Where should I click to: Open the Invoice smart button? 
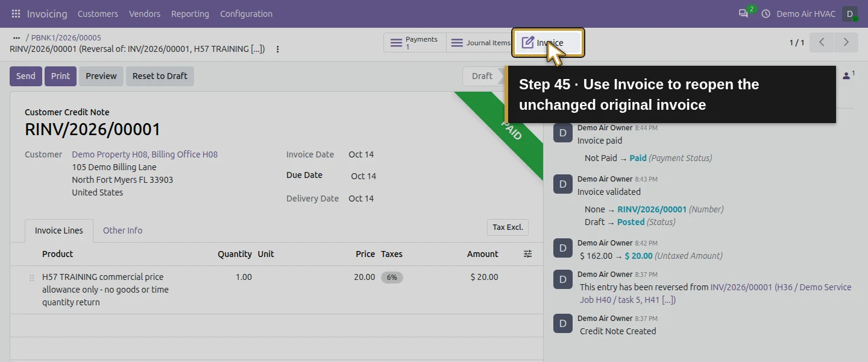coord(548,43)
